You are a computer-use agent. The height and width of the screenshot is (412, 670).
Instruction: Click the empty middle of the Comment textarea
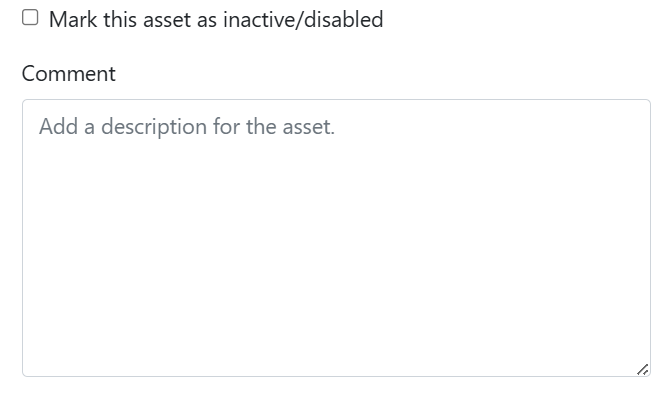[336, 238]
